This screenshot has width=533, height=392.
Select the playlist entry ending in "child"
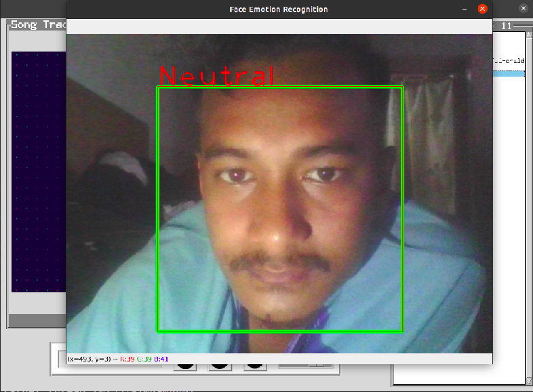509,61
